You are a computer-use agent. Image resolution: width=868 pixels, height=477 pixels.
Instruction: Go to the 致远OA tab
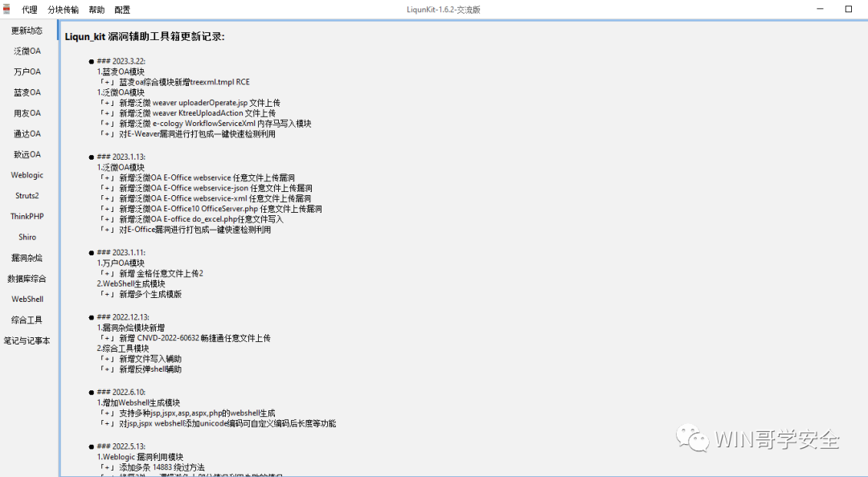click(x=27, y=154)
